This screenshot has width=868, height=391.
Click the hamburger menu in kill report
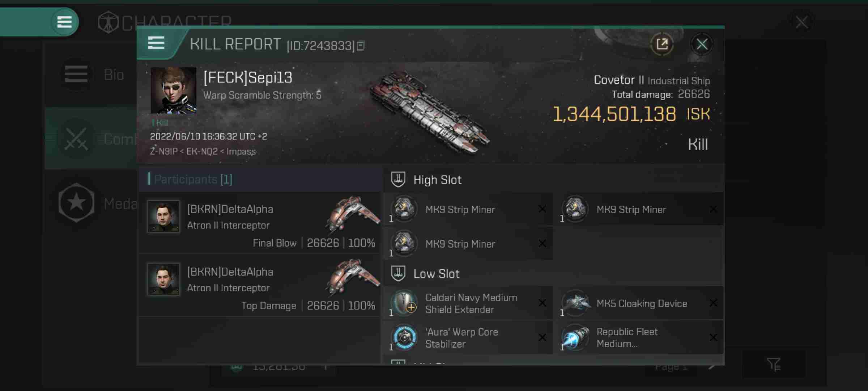pyautogui.click(x=156, y=43)
